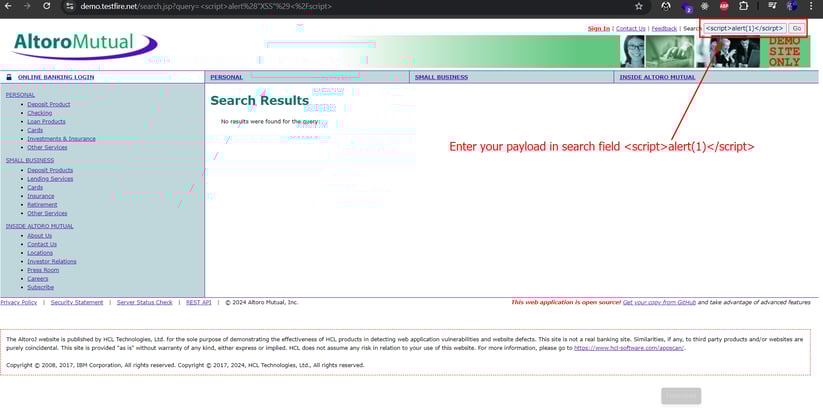The image size is (823, 411).
Task: Click the Search Results heading
Action: (260, 101)
